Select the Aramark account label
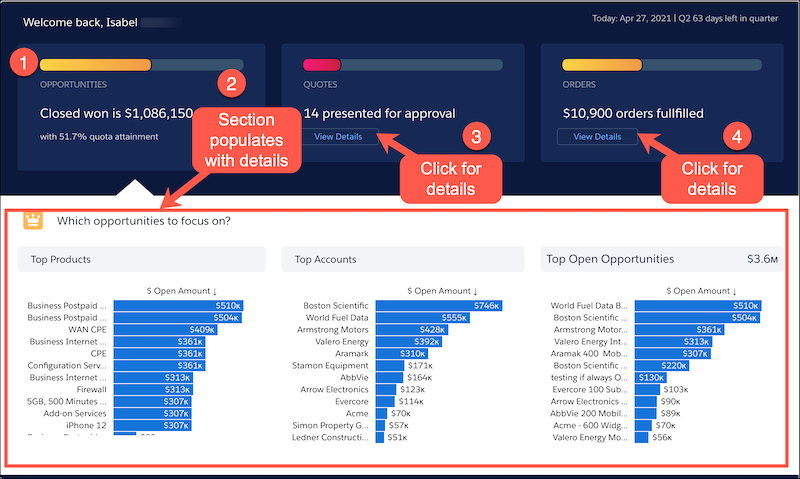This screenshot has width=800, height=479. click(352, 354)
